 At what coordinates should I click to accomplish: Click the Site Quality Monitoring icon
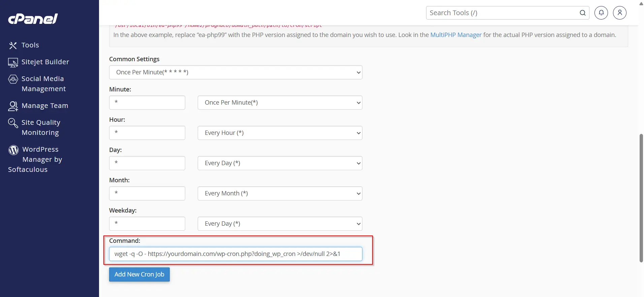(13, 123)
